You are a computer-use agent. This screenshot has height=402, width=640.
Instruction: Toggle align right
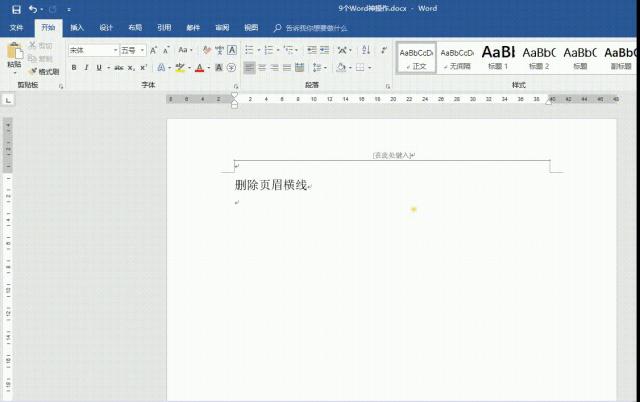[274, 68]
